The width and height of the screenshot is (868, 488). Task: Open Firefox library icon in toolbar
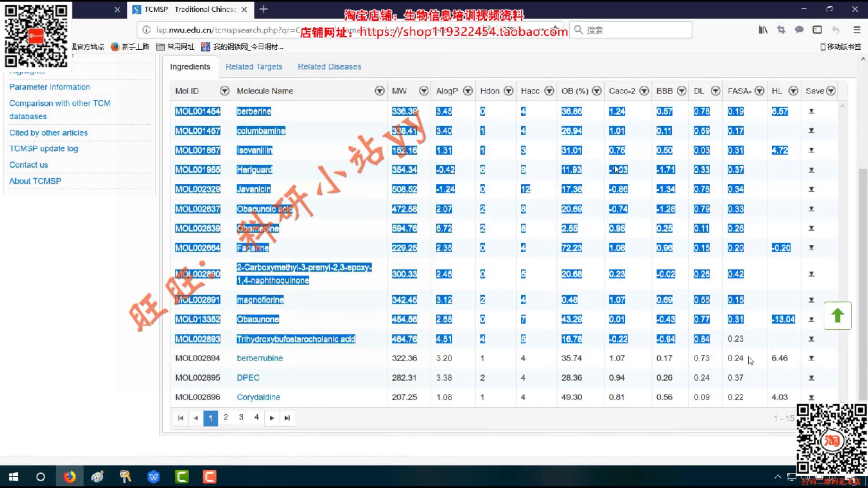point(763,30)
